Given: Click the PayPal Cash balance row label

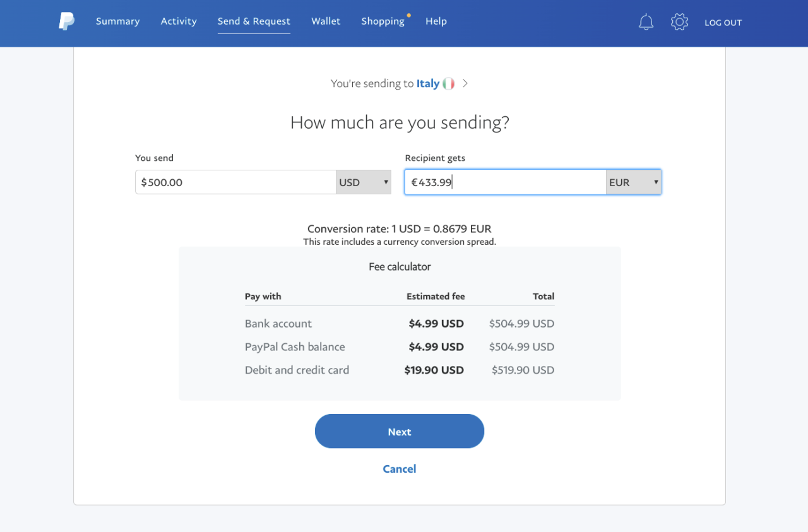Looking at the screenshot, I should 295,347.
